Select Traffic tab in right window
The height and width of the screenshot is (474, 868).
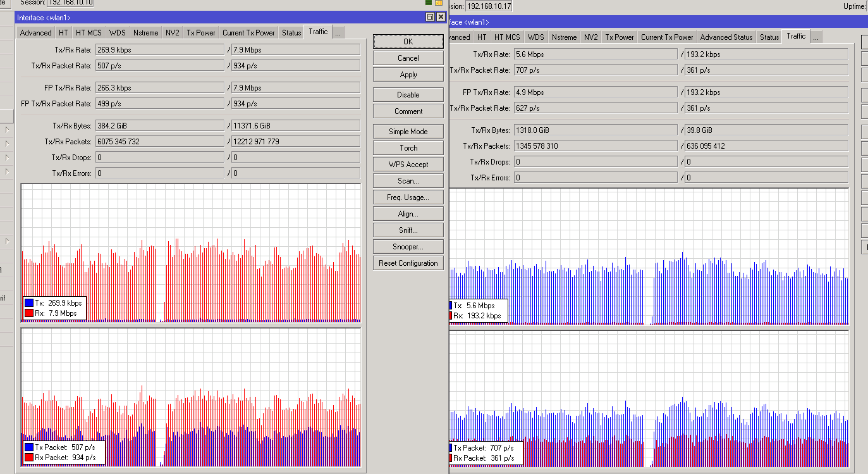796,36
